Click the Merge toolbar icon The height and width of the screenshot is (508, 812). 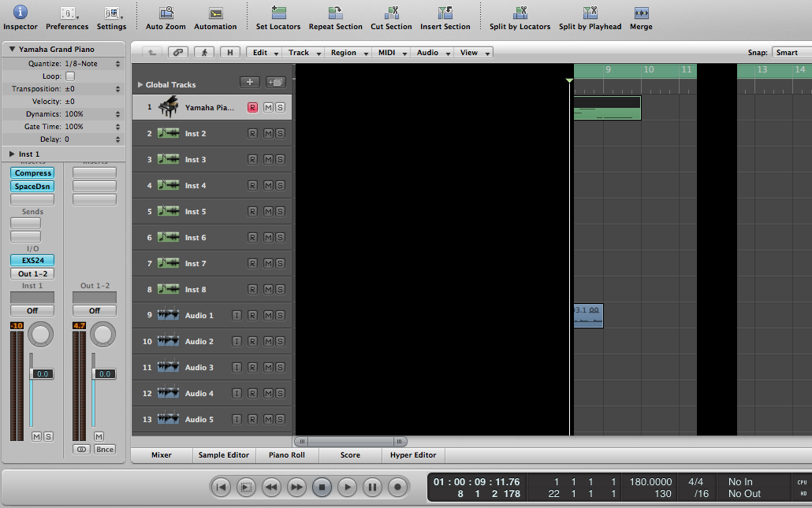[641, 13]
